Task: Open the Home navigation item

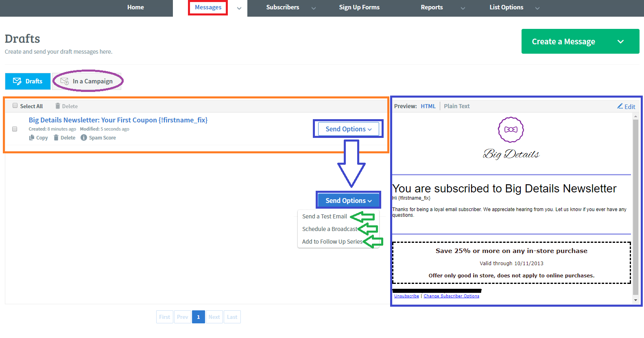Action: 135,7
